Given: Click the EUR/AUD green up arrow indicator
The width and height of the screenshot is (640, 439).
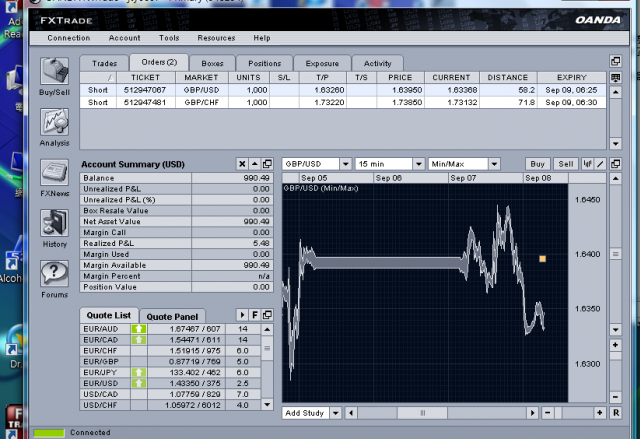Looking at the screenshot, I should tap(139, 329).
